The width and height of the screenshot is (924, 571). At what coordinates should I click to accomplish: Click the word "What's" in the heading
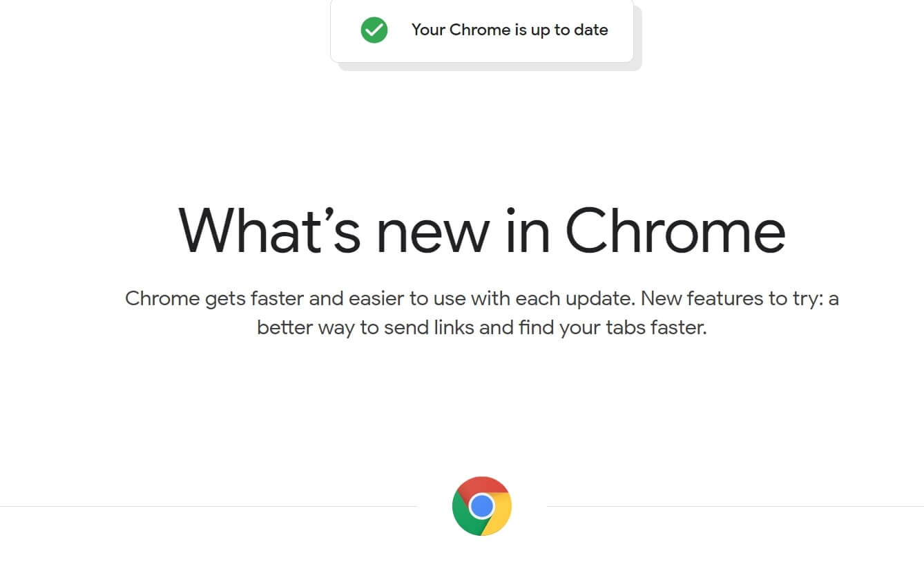(269, 229)
